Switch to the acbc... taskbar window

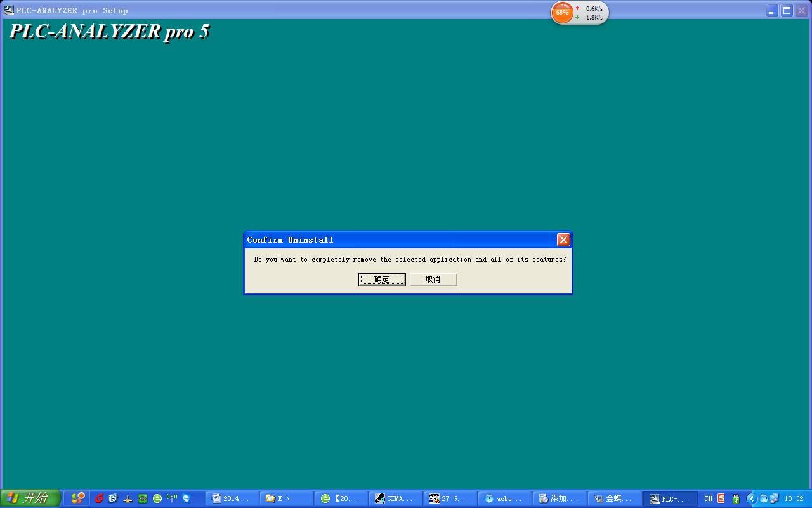pos(504,498)
